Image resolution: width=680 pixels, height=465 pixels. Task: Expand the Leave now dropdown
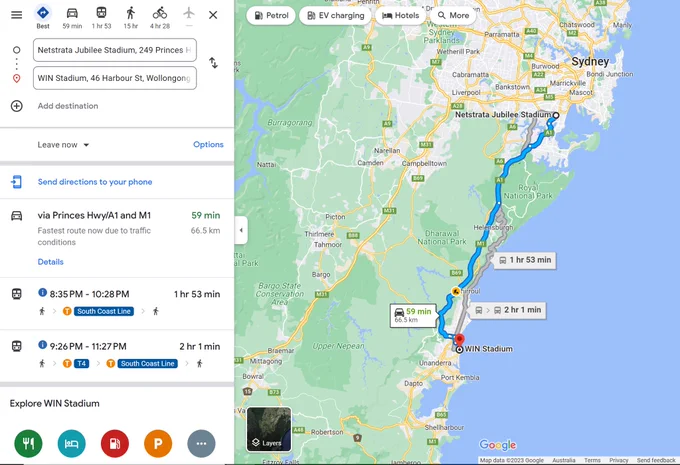click(63, 145)
